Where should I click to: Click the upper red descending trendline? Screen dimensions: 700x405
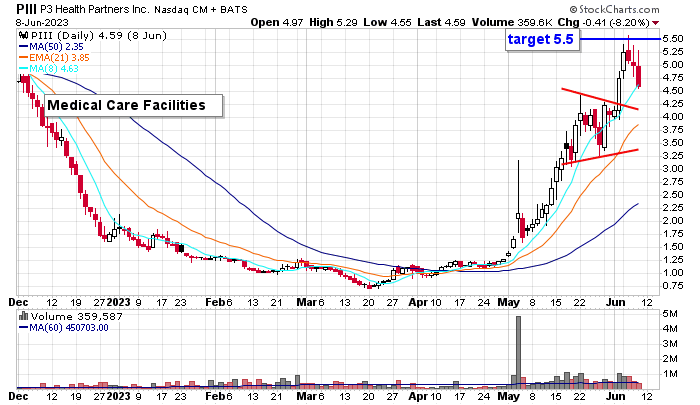point(600,99)
